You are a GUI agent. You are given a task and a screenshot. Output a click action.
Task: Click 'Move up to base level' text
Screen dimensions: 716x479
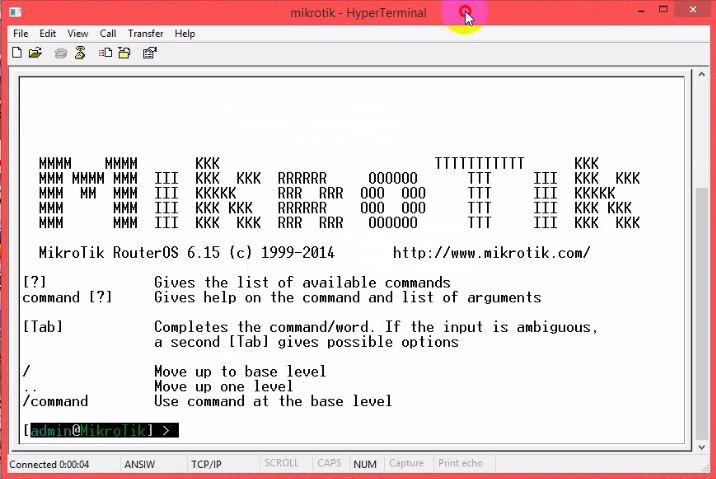(x=240, y=371)
